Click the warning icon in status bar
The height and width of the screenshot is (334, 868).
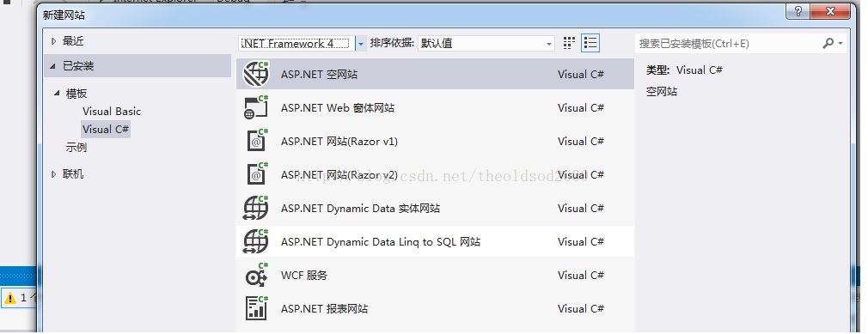(x=10, y=298)
